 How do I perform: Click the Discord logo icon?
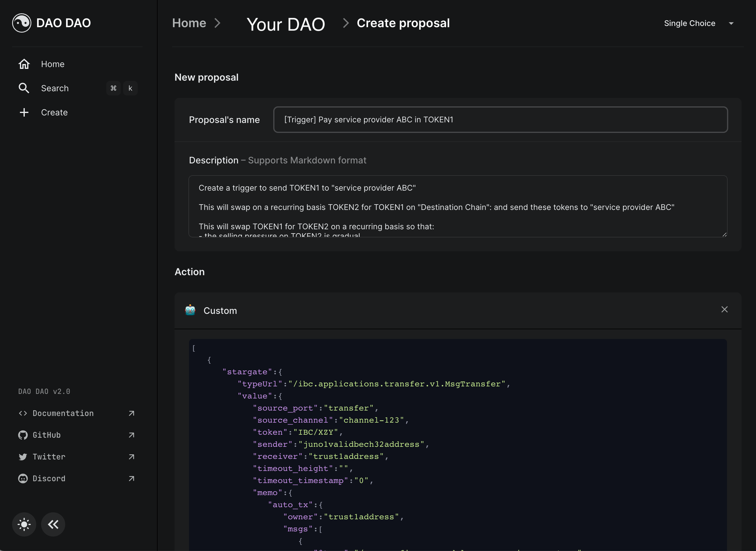23,478
